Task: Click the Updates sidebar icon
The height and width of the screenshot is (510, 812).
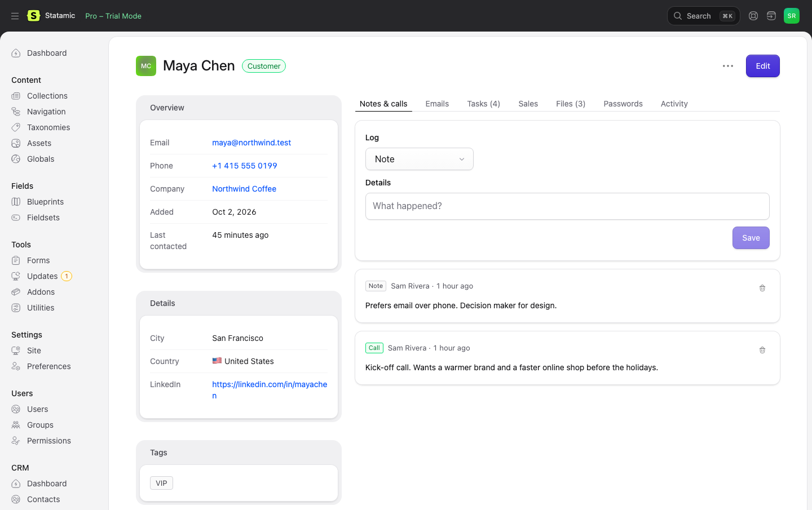Action: [x=16, y=276]
